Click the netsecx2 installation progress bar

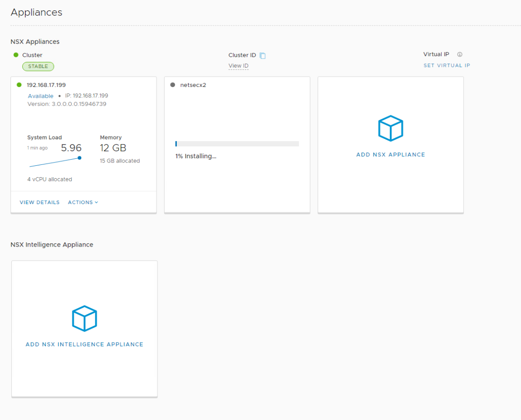tap(237, 144)
